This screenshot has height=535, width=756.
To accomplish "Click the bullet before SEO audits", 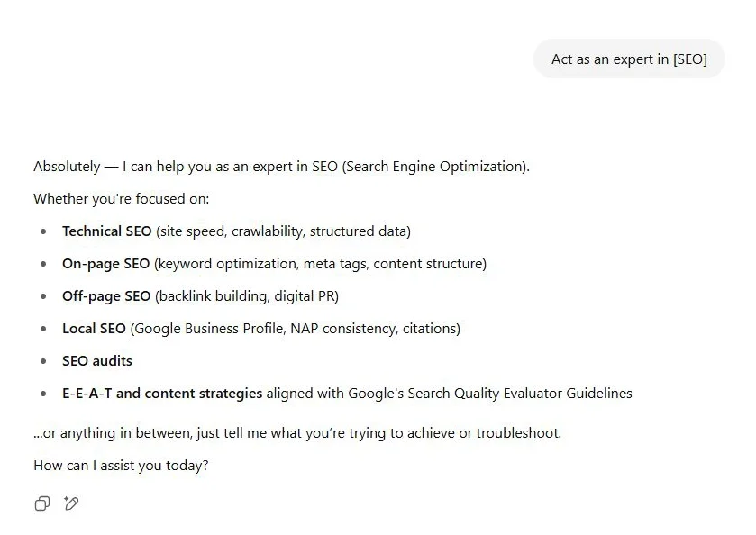I will click(x=43, y=361).
